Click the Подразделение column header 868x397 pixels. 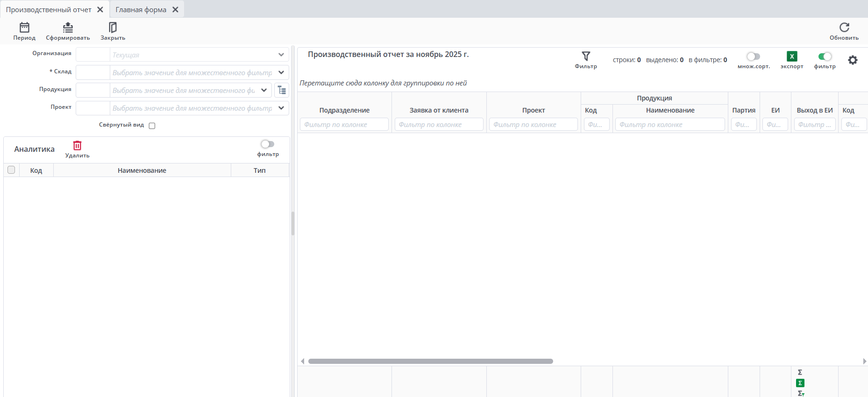click(x=344, y=110)
